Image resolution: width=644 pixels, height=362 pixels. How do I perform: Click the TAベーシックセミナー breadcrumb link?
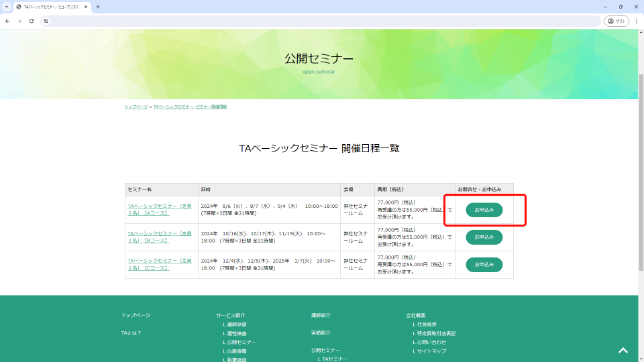tap(173, 107)
